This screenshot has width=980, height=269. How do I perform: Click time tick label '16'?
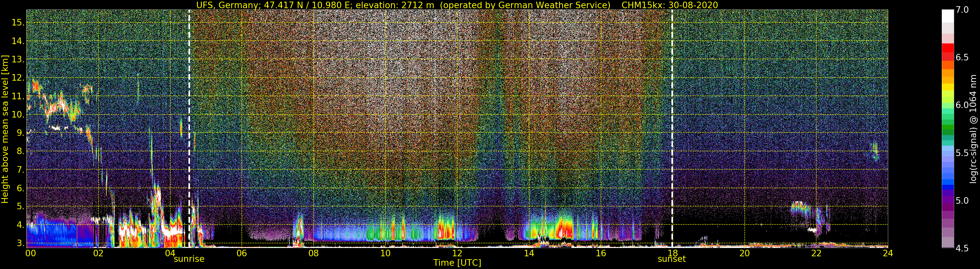pyautogui.click(x=601, y=253)
